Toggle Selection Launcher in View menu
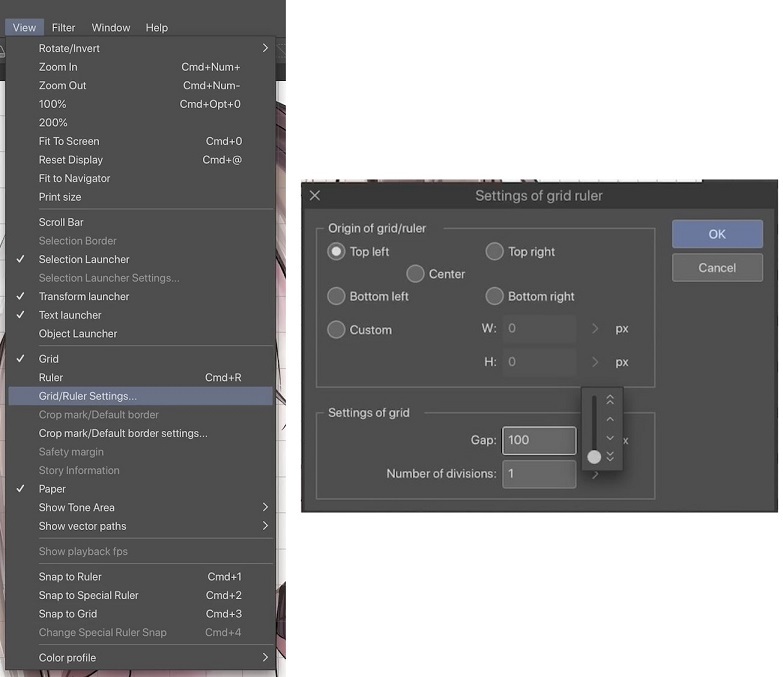 (141, 259)
